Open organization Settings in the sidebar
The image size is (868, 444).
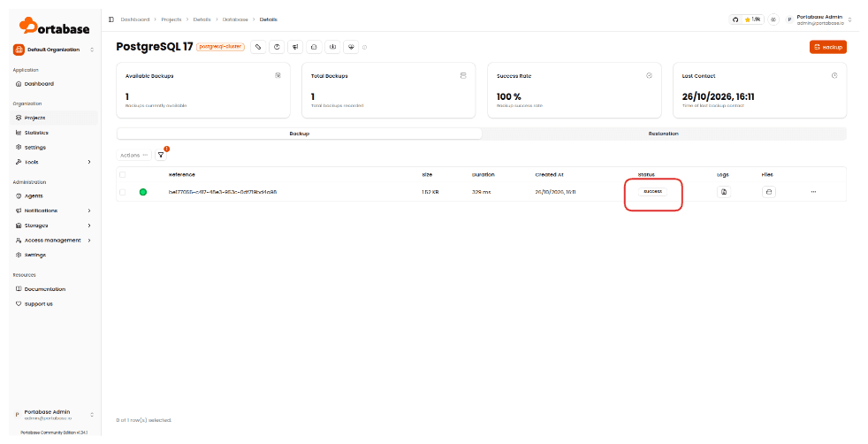pos(54,148)
